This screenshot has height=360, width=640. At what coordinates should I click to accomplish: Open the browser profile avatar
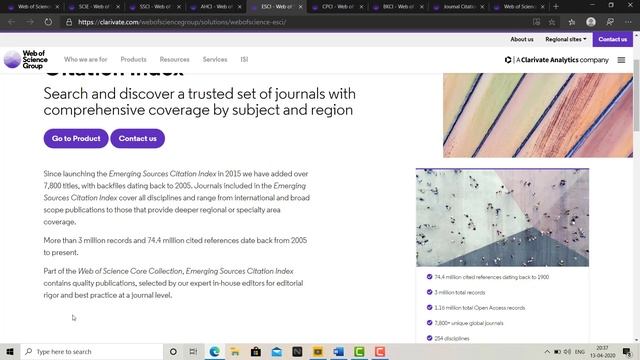[x=591, y=22]
